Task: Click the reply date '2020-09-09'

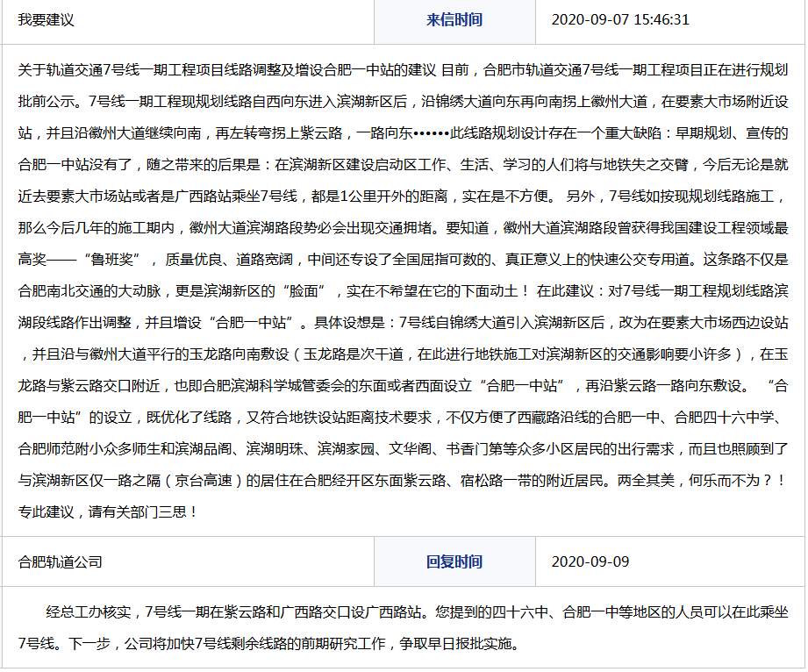Action: (x=590, y=561)
